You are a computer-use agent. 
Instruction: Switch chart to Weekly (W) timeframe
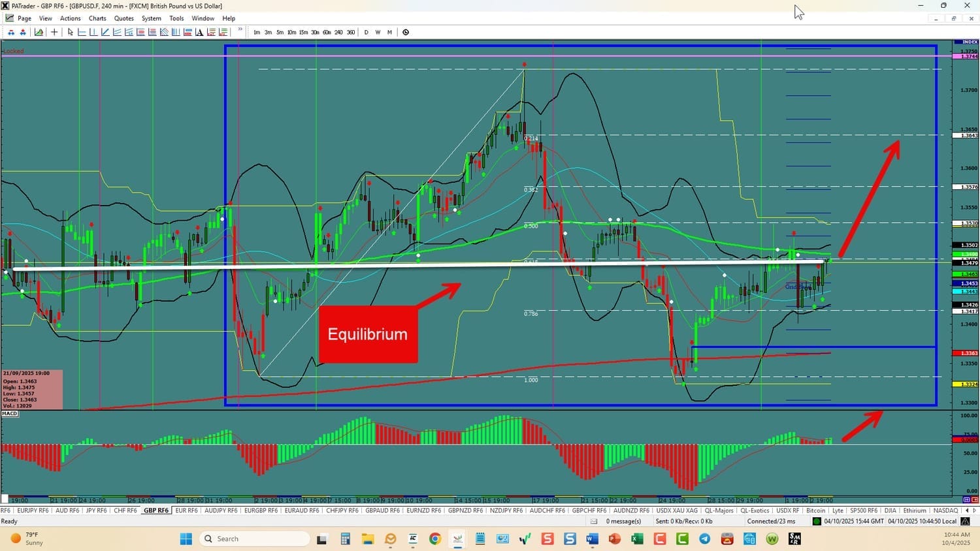378,32
